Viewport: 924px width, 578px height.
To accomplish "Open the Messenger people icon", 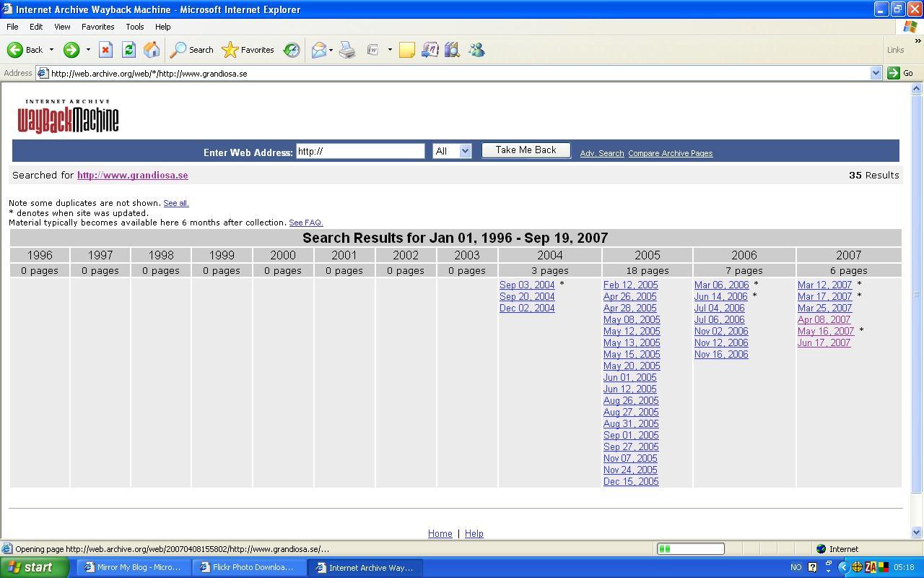I will (x=476, y=50).
